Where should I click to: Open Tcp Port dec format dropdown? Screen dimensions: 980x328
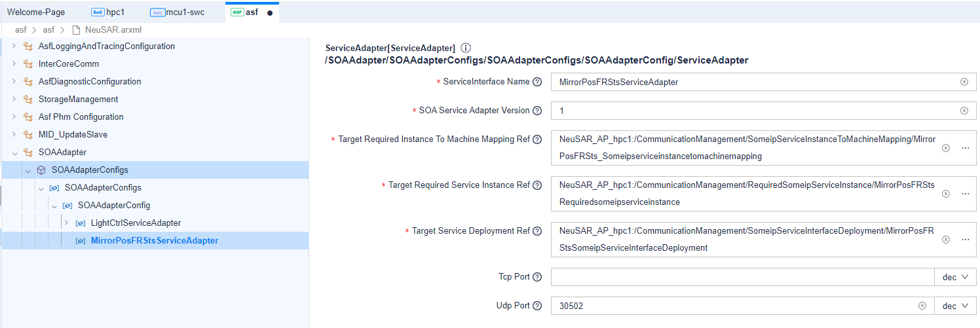tap(954, 277)
